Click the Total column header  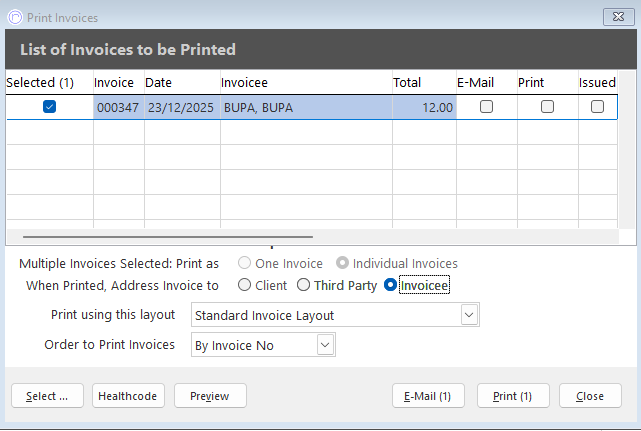[423, 82]
